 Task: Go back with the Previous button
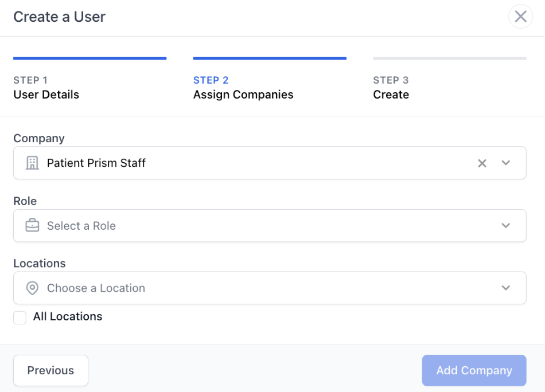pyautogui.click(x=50, y=370)
